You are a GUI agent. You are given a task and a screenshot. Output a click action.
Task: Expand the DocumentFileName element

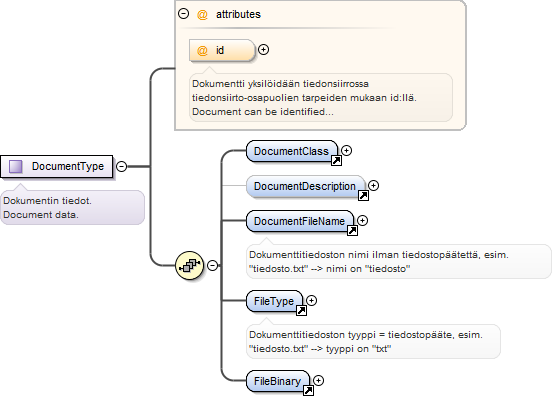pyautogui.click(x=362, y=221)
